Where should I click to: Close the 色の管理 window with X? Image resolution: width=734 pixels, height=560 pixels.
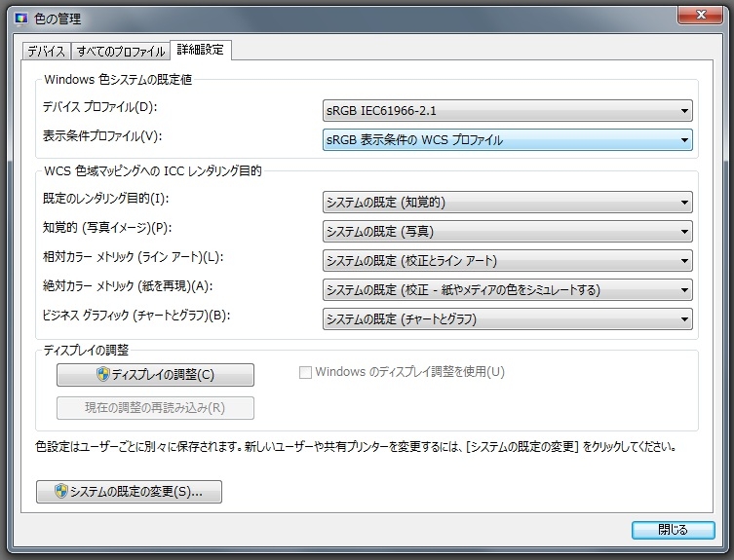pyautogui.click(x=700, y=15)
